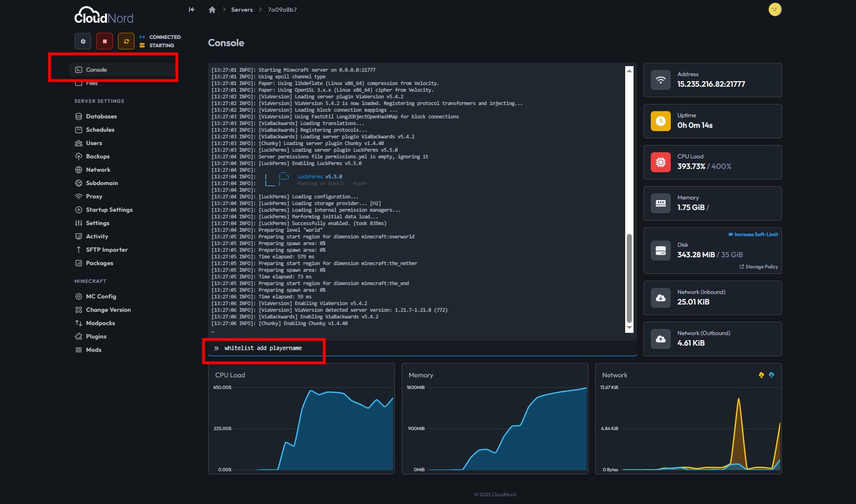The height and width of the screenshot is (504, 856).
Task: Click the Memory card icon
Action: point(661,203)
